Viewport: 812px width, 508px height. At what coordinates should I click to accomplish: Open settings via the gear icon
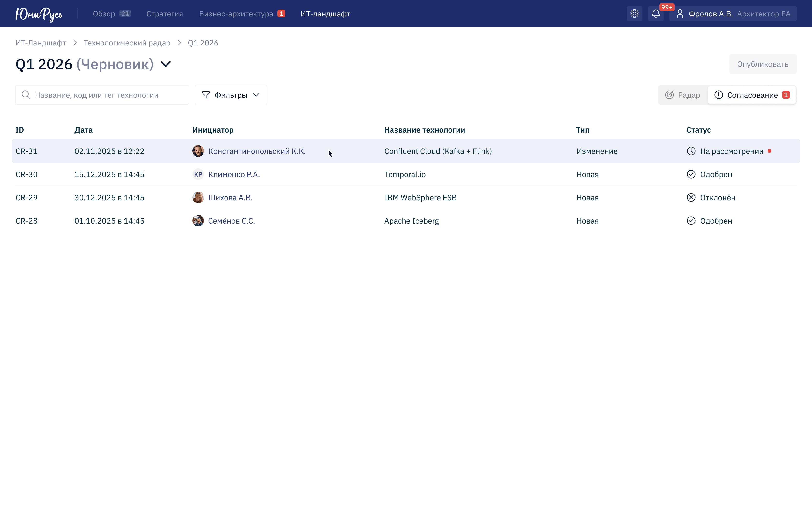point(634,14)
